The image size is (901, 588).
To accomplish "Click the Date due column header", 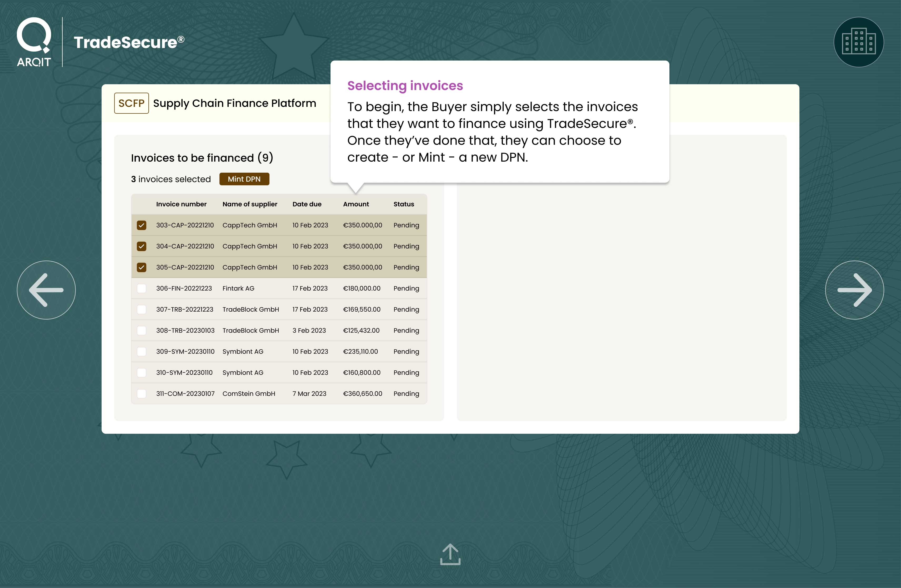I will pos(307,204).
